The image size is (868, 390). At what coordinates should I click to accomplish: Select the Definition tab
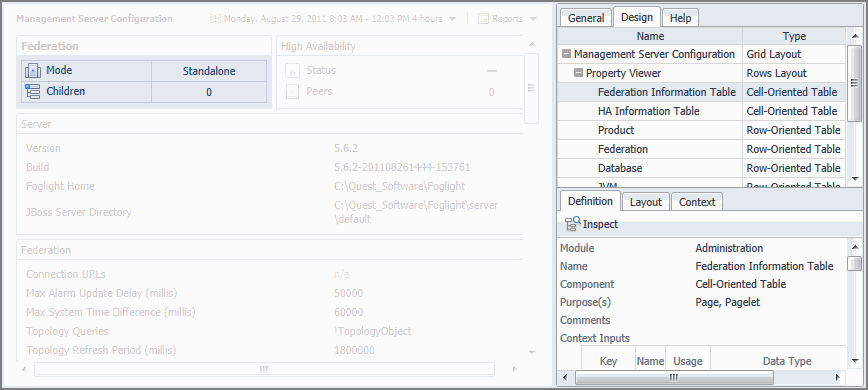pos(590,201)
